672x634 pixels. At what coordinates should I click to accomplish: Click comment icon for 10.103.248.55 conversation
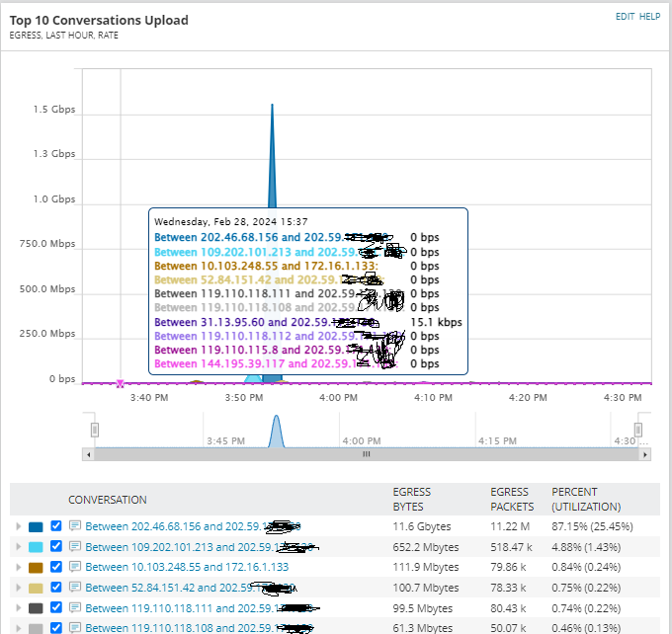click(75, 567)
